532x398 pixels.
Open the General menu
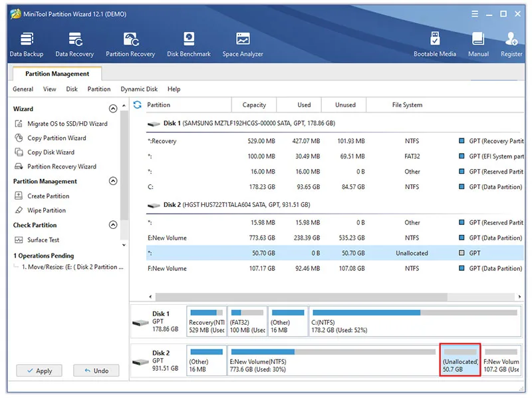23,89
